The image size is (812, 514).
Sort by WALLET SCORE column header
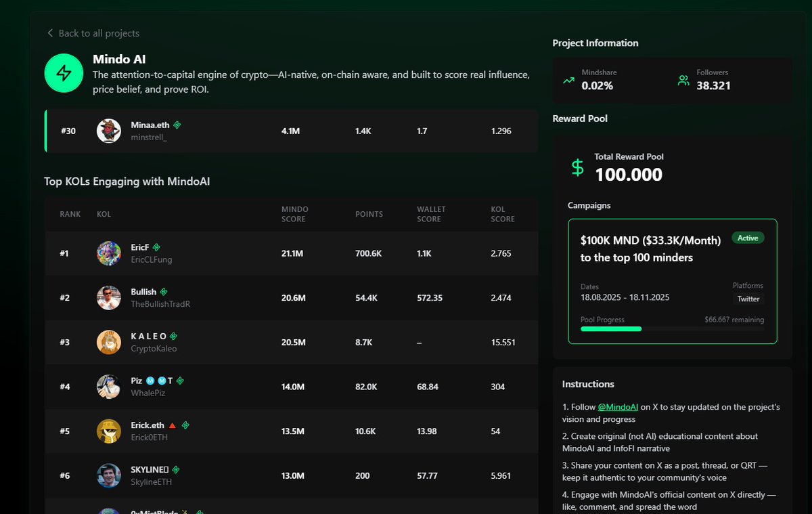(431, 214)
